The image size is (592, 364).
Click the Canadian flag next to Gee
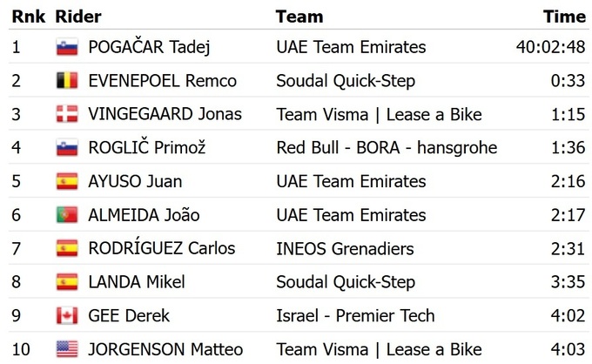coord(67,316)
